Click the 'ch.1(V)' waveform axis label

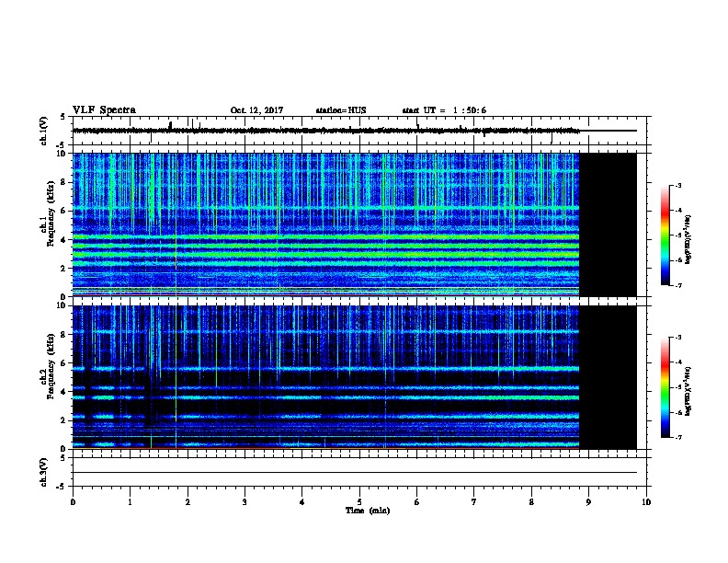pyautogui.click(x=43, y=131)
